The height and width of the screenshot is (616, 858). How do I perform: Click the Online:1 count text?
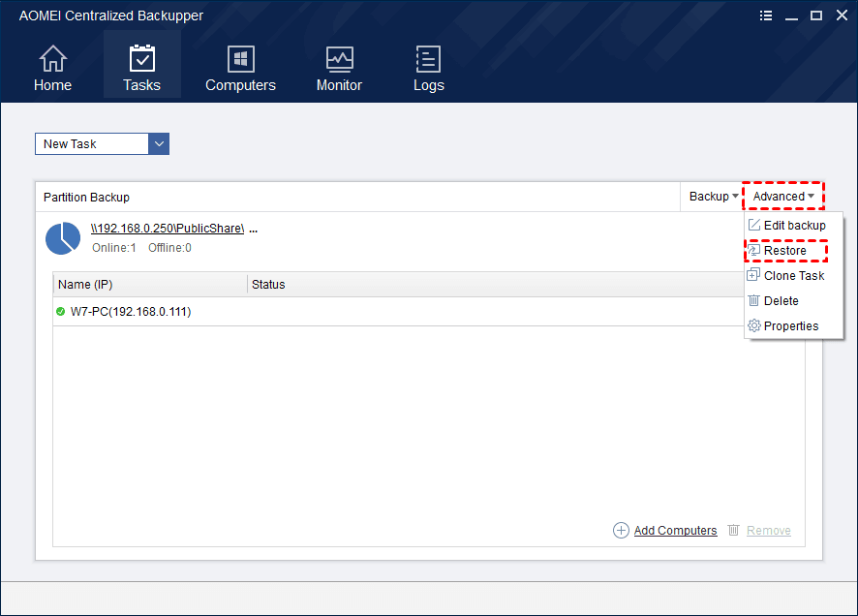[114, 248]
